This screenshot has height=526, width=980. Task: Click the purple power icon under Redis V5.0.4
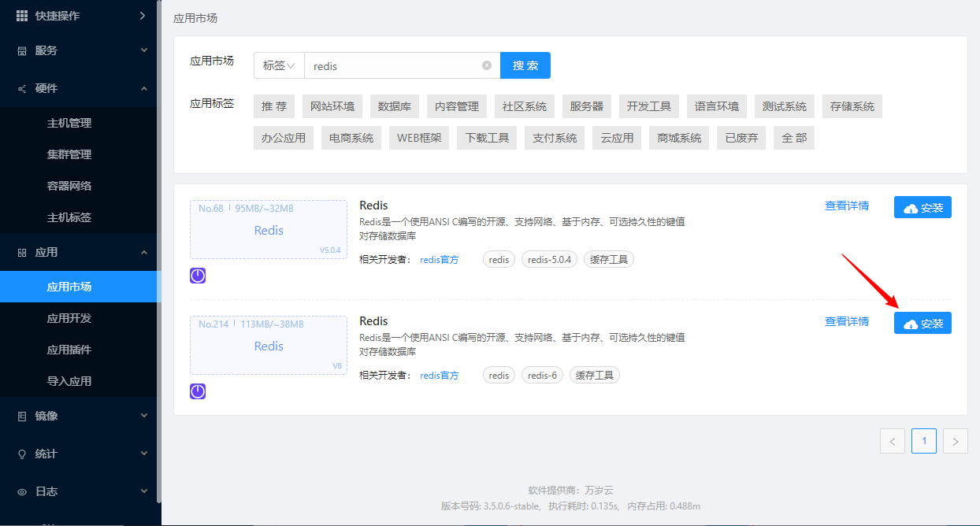(x=198, y=276)
